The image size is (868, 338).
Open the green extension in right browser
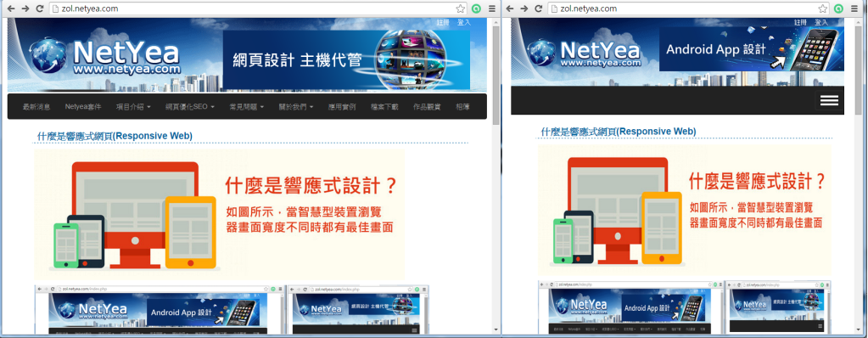(x=838, y=8)
